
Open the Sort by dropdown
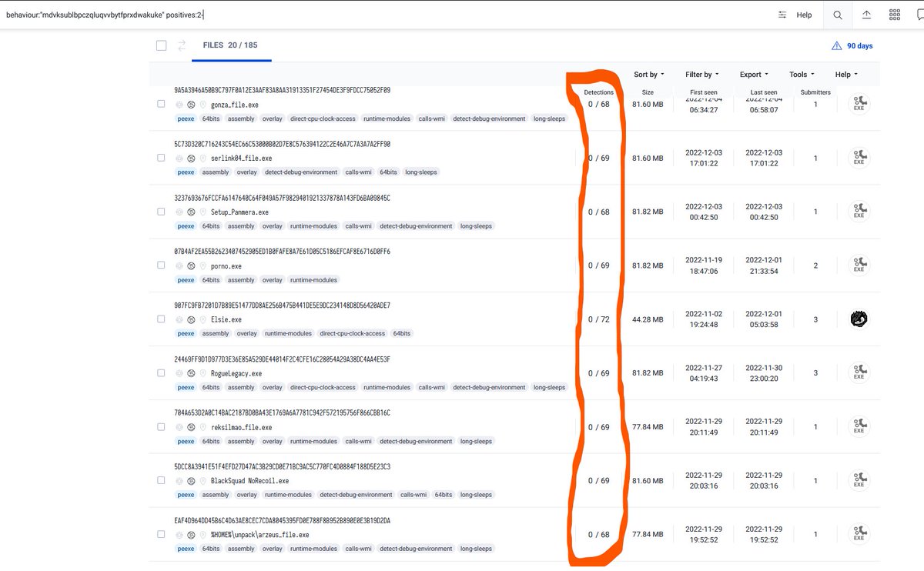tap(649, 75)
